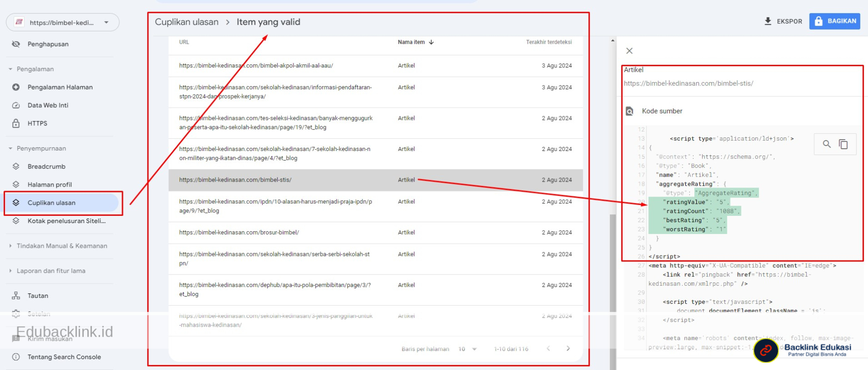This screenshot has height=370, width=868.
Task: Click the scrollbar up arrow
Action: tap(613, 41)
